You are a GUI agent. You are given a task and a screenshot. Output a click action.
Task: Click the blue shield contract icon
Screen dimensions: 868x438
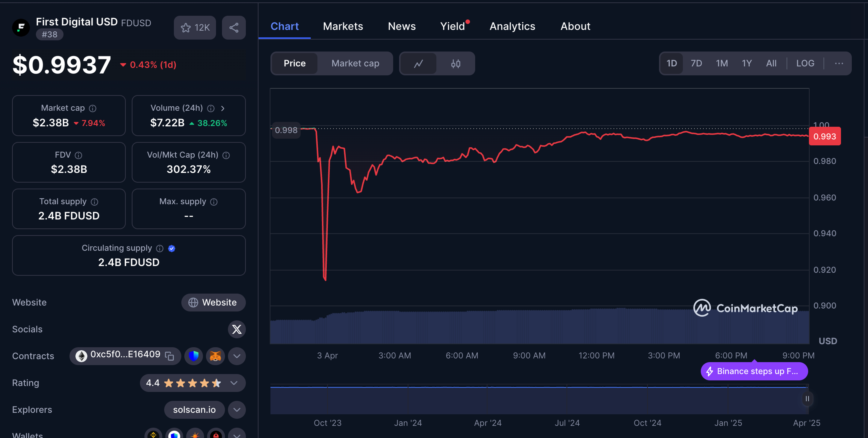click(x=193, y=356)
